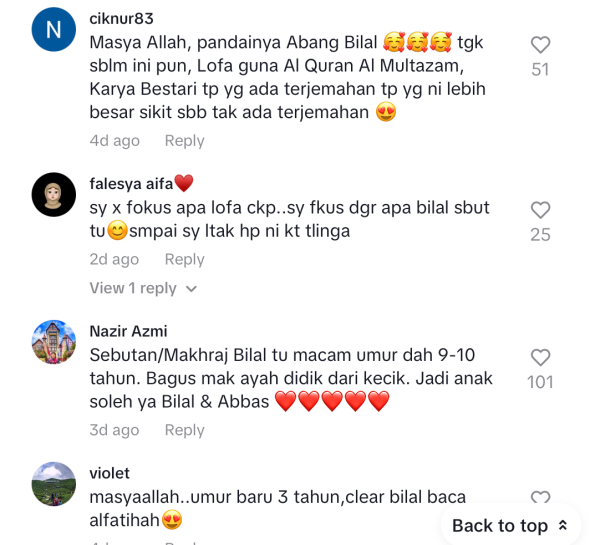Like violet's comment using the heart
The height and width of the screenshot is (545, 590).
coord(540,498)
